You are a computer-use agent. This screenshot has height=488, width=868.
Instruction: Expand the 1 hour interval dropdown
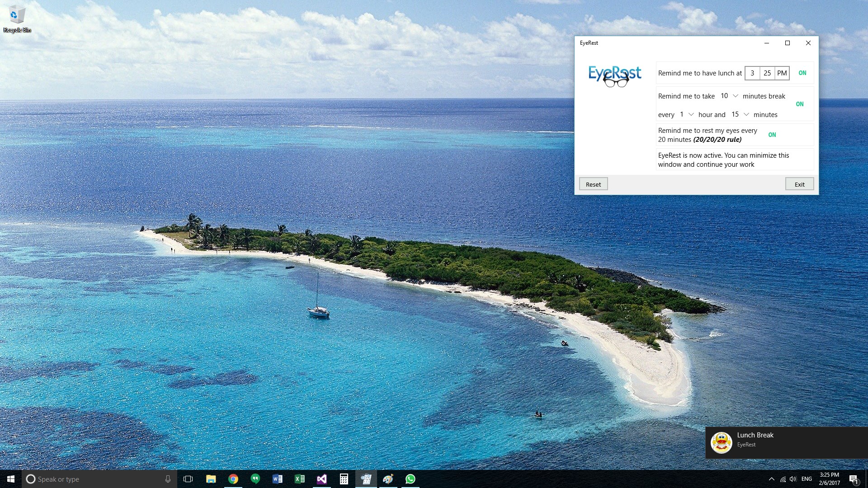pos(686,114)
